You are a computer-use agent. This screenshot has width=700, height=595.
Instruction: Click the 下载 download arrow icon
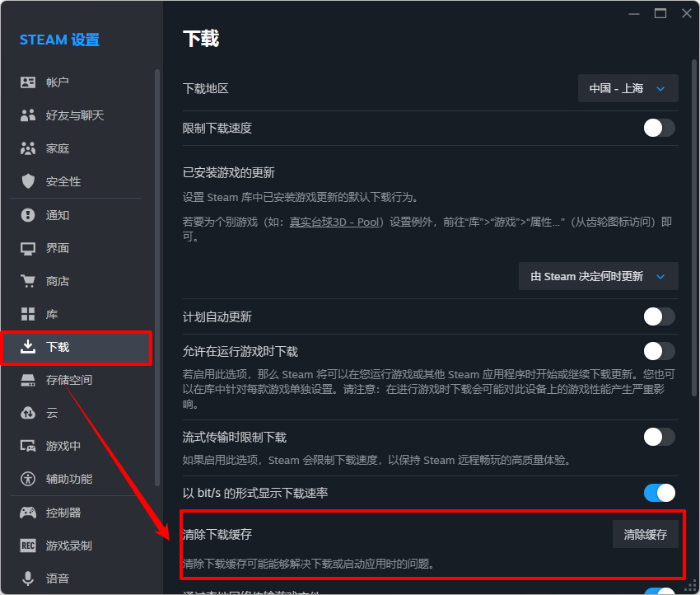tap(28, 347)
